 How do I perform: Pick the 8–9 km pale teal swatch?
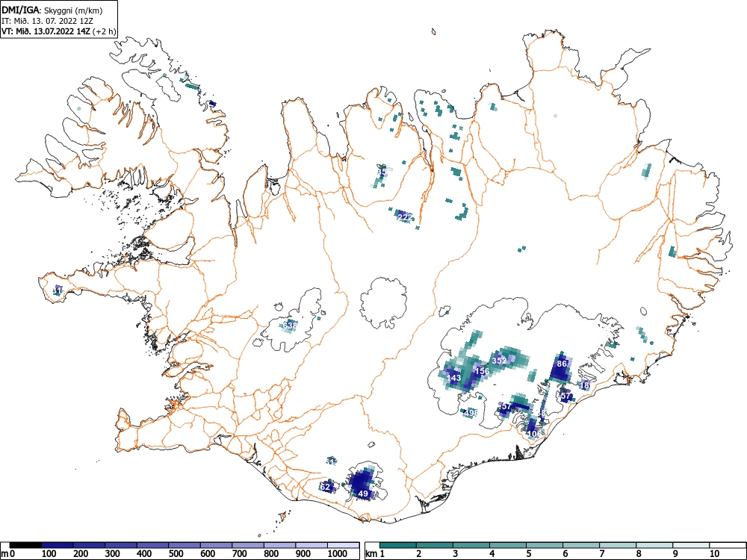654,545
